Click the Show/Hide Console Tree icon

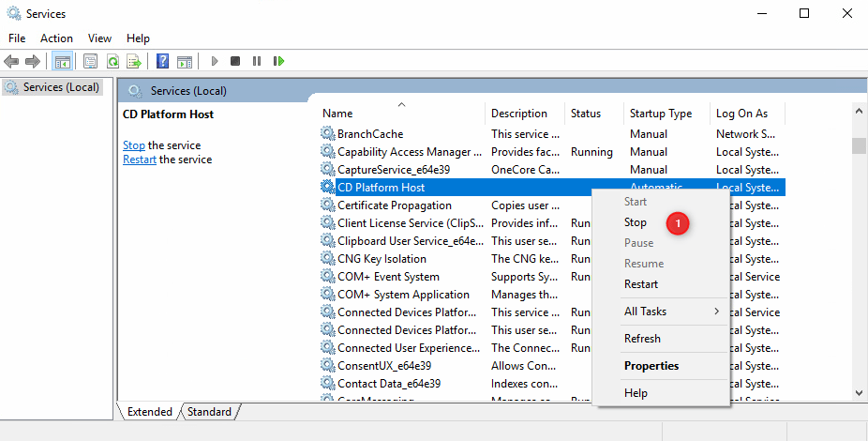(x=63, y=61)
